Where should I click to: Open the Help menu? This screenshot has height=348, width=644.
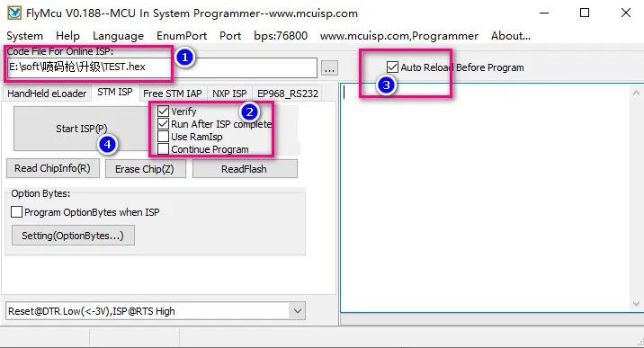(x=67, y=36)
